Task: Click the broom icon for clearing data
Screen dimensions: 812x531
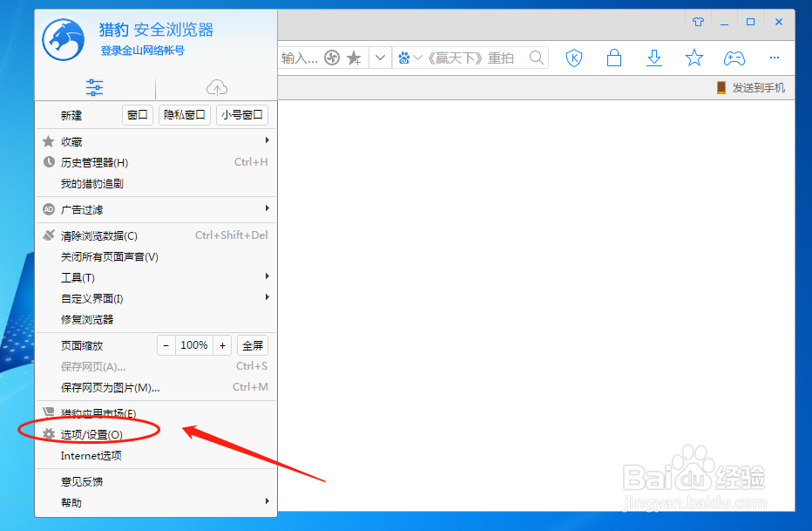Action: coord(49,235)
